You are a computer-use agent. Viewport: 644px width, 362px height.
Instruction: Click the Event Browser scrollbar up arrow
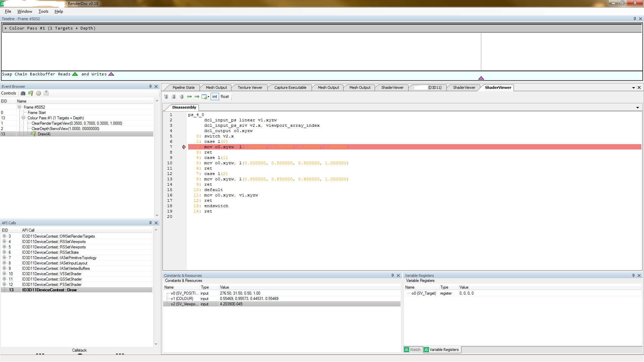click(157, 101)
